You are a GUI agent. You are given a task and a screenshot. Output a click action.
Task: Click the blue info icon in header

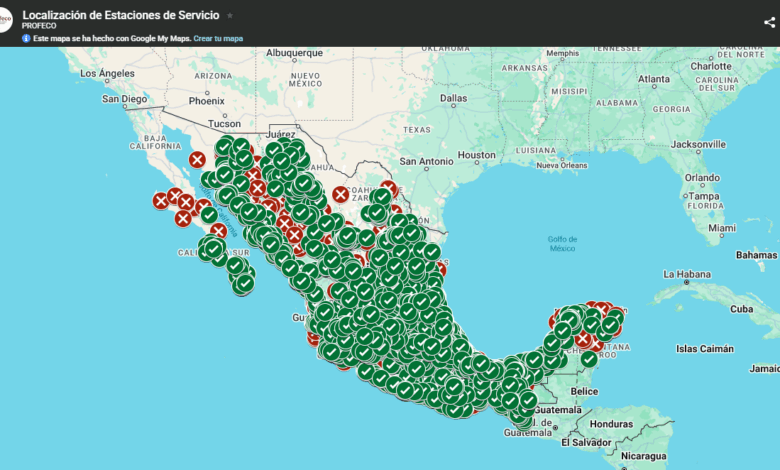tap(27, 38)
